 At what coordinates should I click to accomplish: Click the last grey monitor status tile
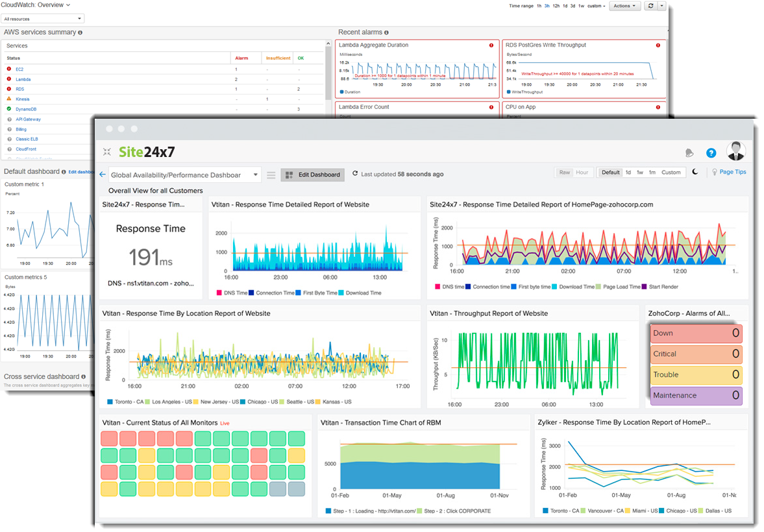pos(296,489)
